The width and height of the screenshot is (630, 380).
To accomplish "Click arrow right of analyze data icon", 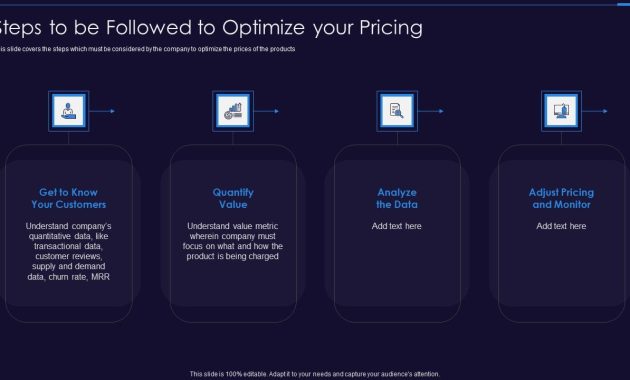I will pos(431,111).
